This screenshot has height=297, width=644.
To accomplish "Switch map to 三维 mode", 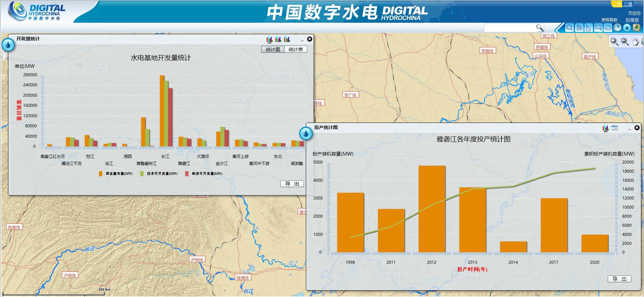I will [x=628, y=4].
